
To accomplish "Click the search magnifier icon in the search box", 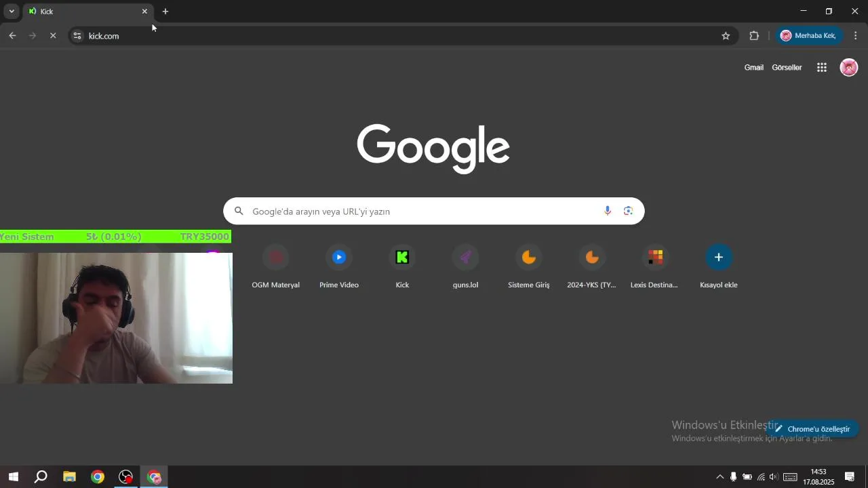I will (x=239, y=211).
